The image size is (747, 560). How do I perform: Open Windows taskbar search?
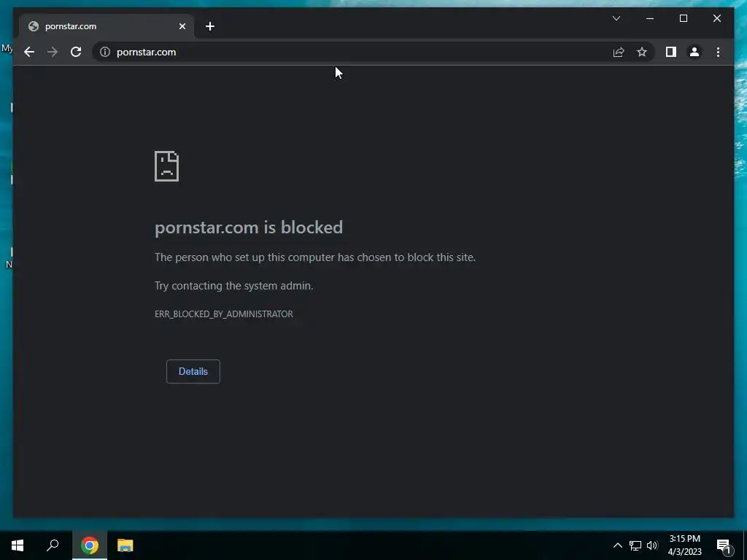(x=53, y=545)
